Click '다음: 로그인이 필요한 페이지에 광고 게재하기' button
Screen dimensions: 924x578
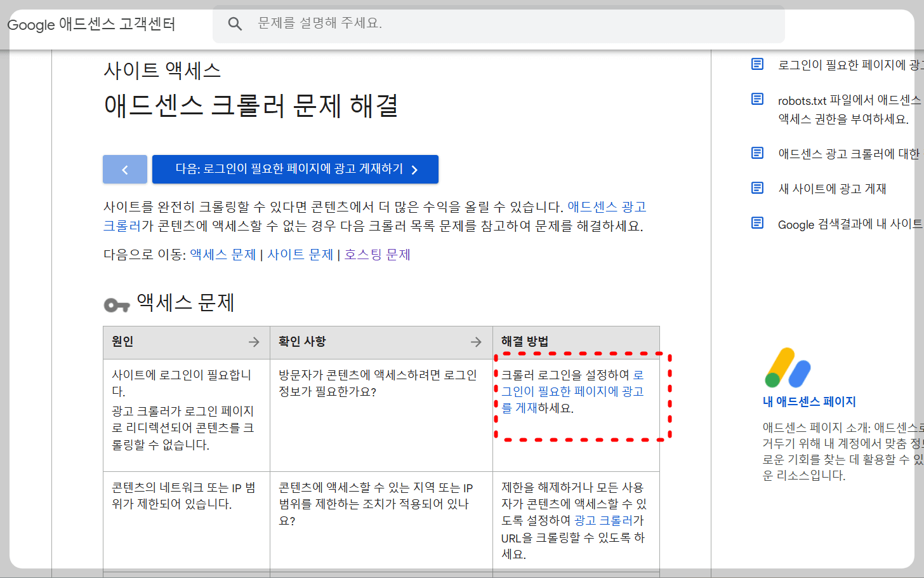(295, 170)
